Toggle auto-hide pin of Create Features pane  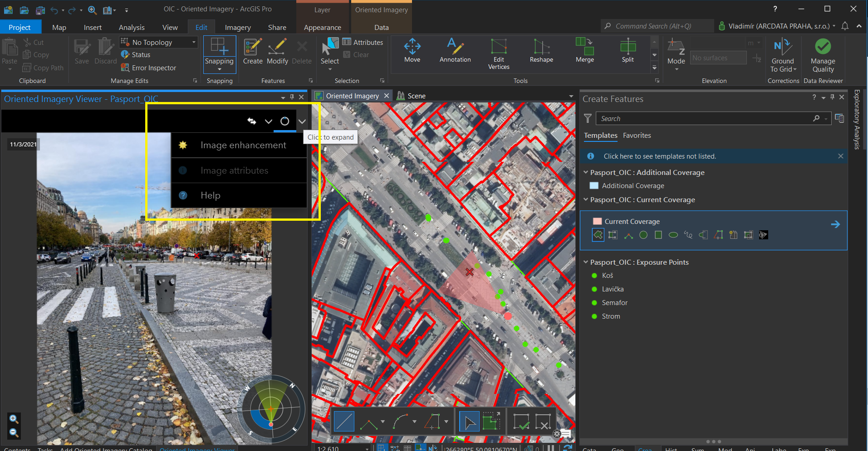tap(832, 97)
